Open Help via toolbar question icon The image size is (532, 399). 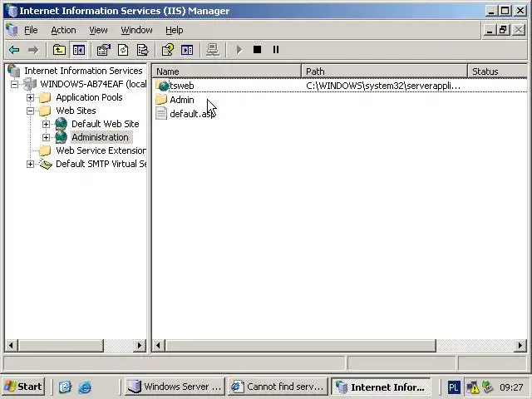coord(168,50)
